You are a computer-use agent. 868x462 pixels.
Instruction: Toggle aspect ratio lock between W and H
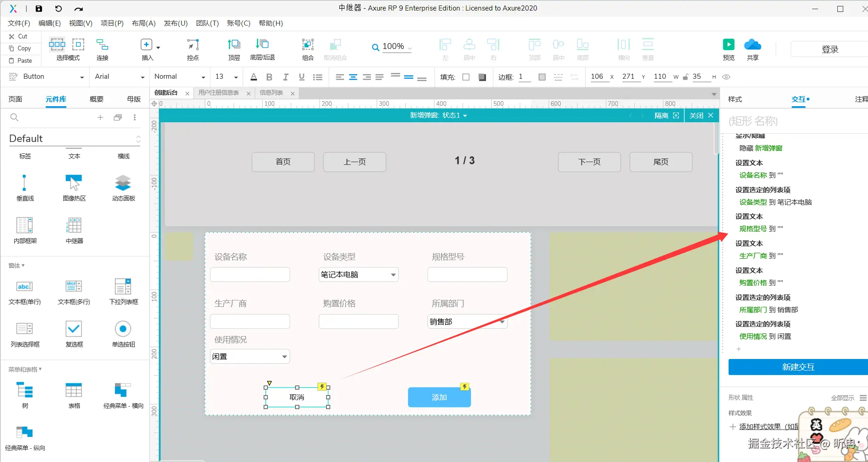pos(685,77)
